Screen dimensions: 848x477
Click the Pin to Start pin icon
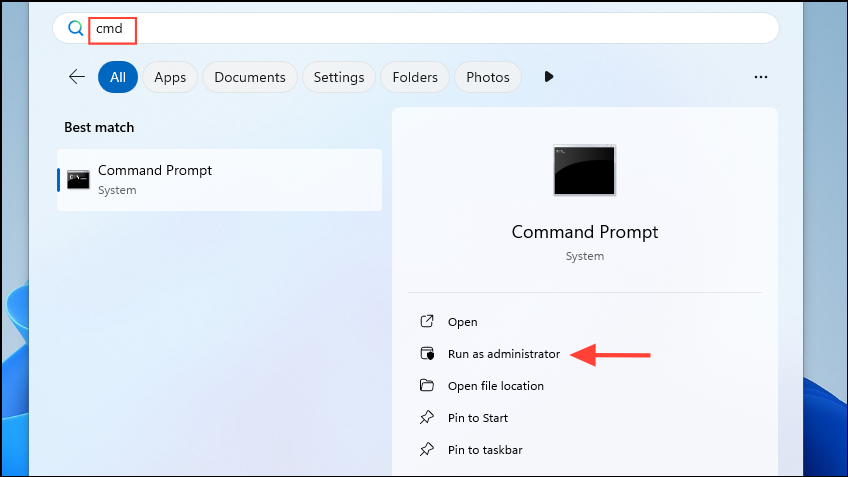[x=427, y=417]
